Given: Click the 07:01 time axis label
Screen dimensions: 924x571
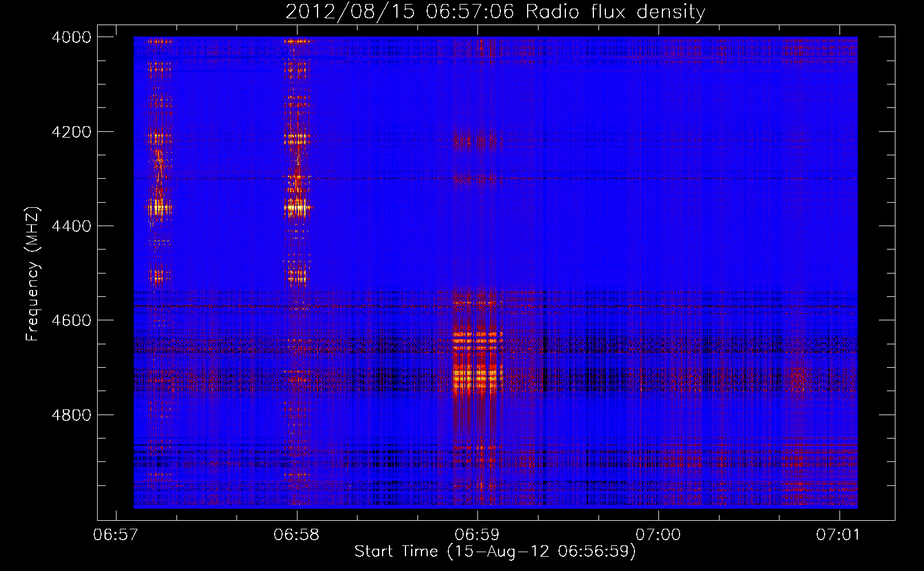Looking at the screenshot, I should [x=838, y=535].
